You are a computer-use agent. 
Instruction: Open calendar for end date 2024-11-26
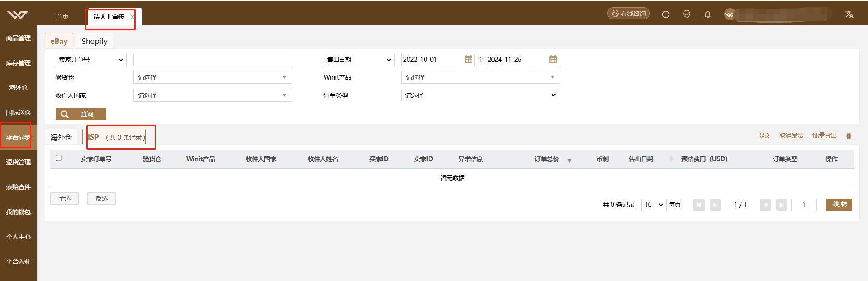click(553, 59)
